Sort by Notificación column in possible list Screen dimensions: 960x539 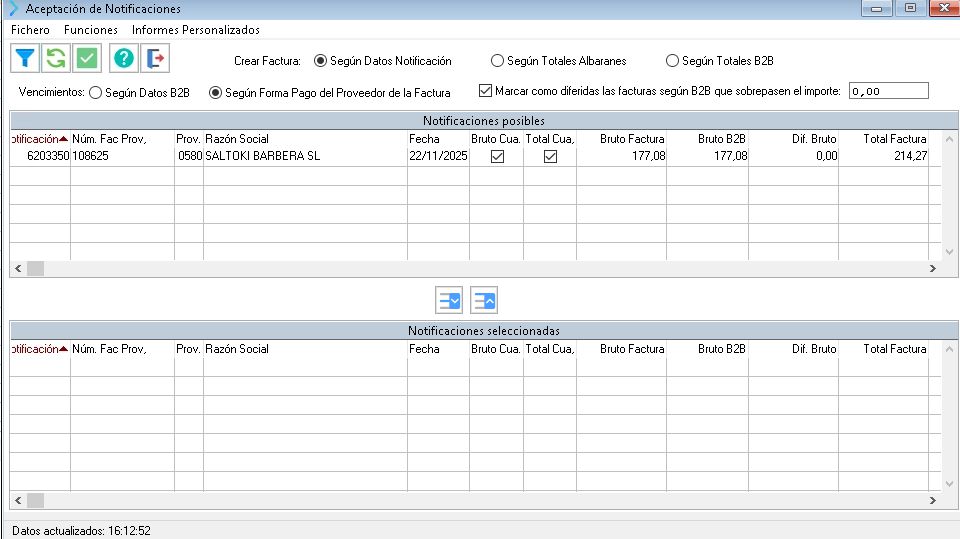40,139
